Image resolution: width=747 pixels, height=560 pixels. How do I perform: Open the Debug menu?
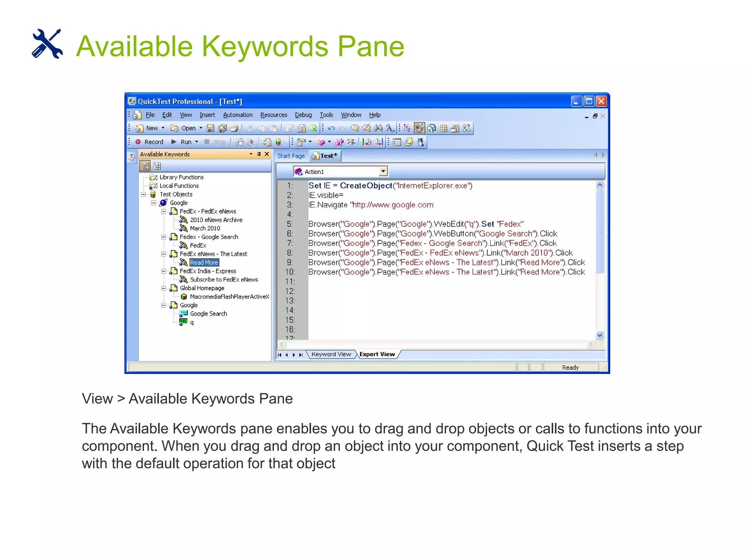pyautogui.click(x=303, y=115)
